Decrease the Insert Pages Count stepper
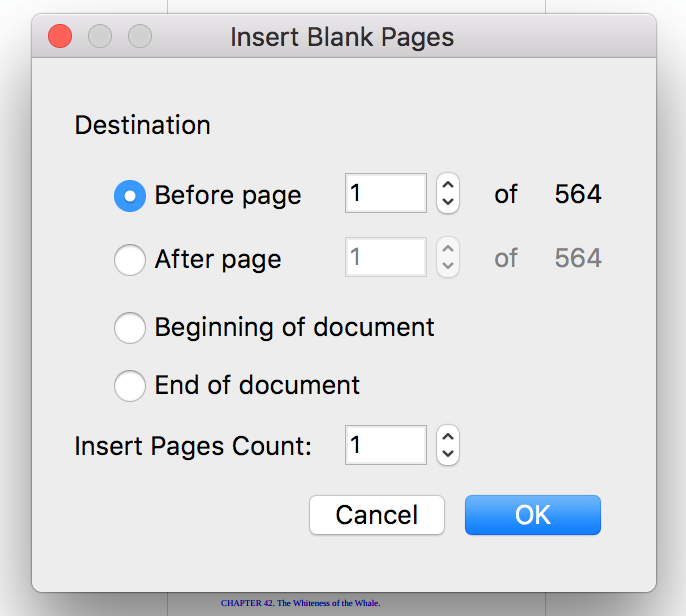Screen dimensions: 686x616 448,454
